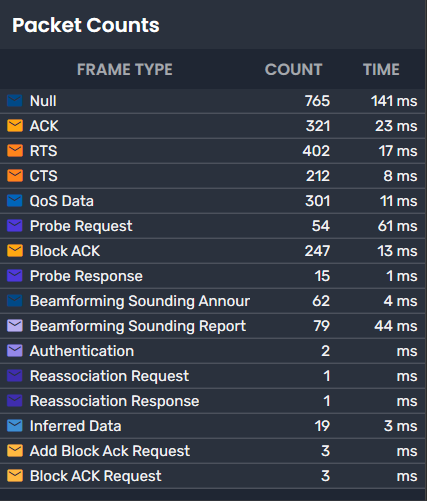
Task: Click the Authentication envelope icon
Action: (x=15, y=351)
